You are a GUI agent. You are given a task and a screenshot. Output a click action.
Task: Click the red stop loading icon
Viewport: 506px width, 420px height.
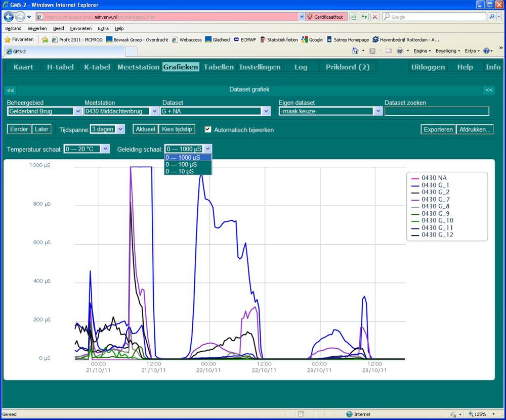375,17
